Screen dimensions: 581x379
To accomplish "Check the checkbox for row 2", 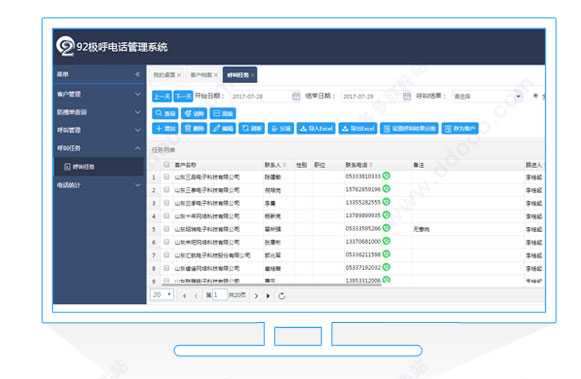I will 166,190.
